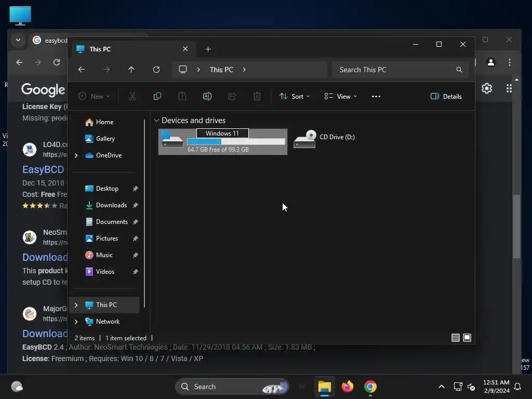Go up one folder level
Viewport: 532px width, 399px height.
[131, 70]
